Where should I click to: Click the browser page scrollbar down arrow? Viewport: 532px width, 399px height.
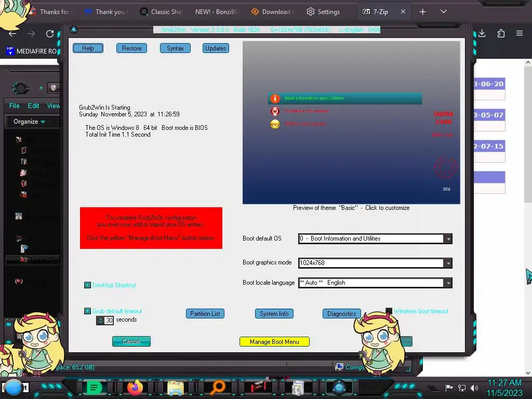pyautogui.click(x=528, y=373)
